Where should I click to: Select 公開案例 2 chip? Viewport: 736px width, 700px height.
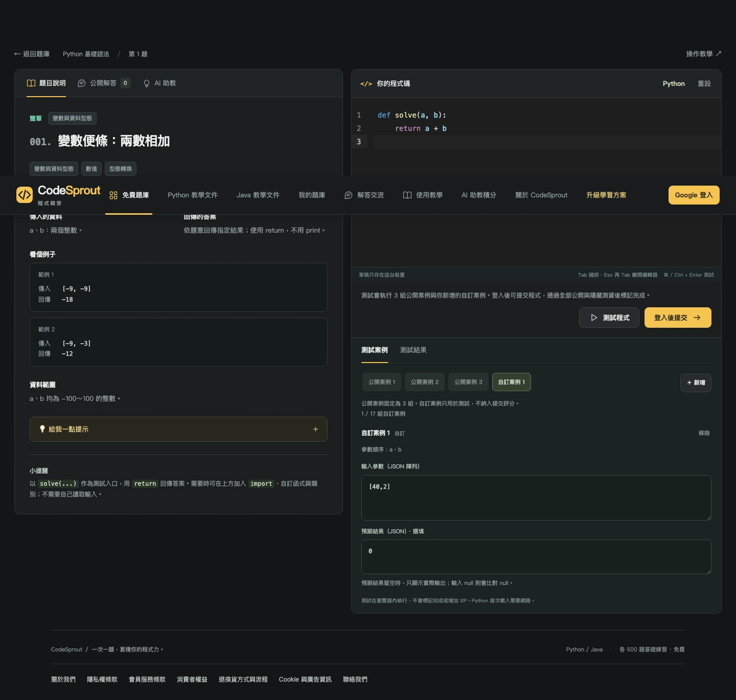[x=425, y=382]
